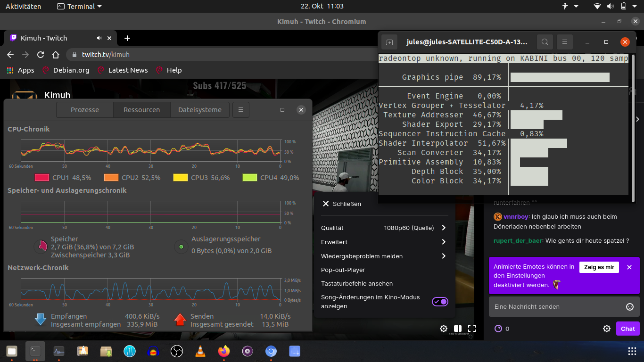Expand the Erweitert submenu arrow
The height and width of the screenshot is (362, 644).
pos(444,242)
